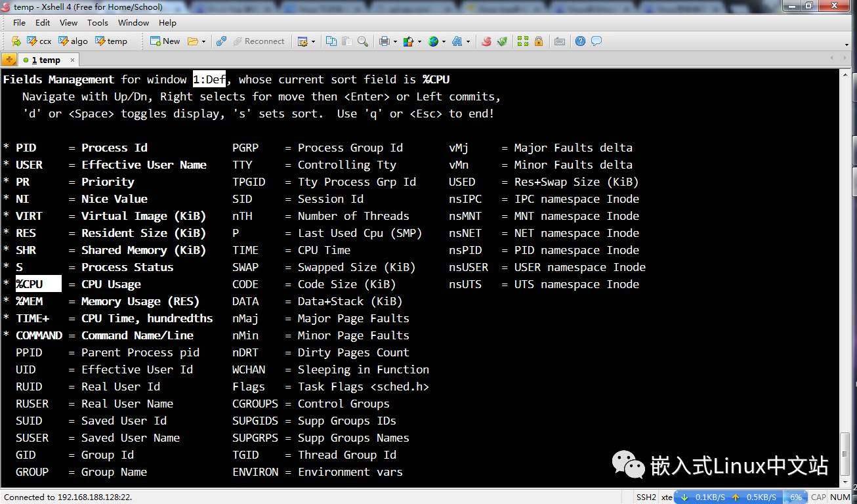Click the Font icon
The image size is (857, 504).
coord(457,41)
